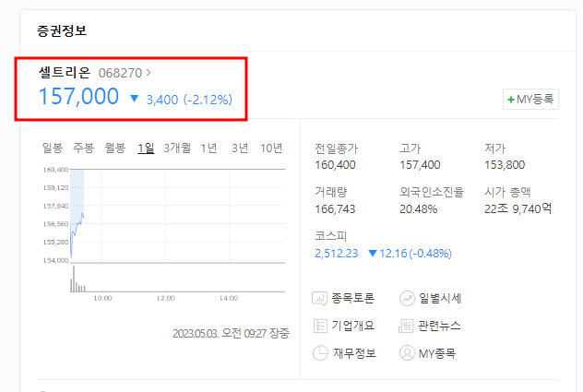Open the 재무정보 link text
The height and width of the screenshot is (392, 583).
coord(354,353)
